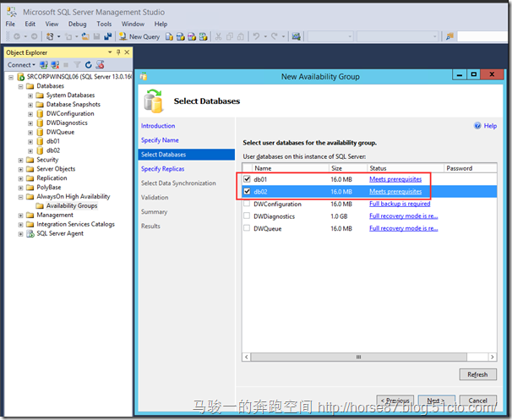Viewport: 512px width, 420px height.
Task: Click the Save All toolbar icon
Action: tap(108, 36)
